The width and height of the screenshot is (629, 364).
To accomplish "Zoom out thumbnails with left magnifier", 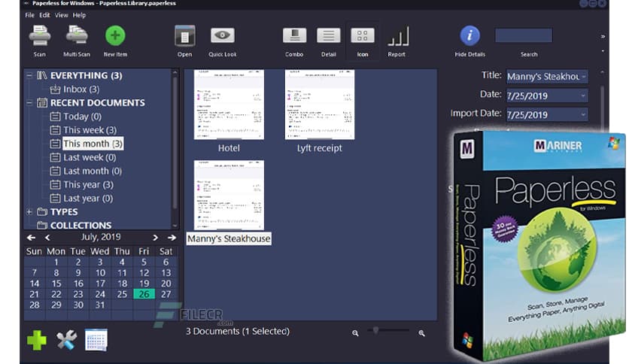I will click(355, 333).
